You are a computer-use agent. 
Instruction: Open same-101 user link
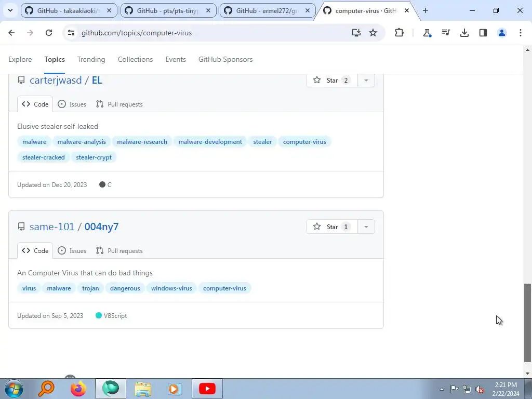click(52, 227)
